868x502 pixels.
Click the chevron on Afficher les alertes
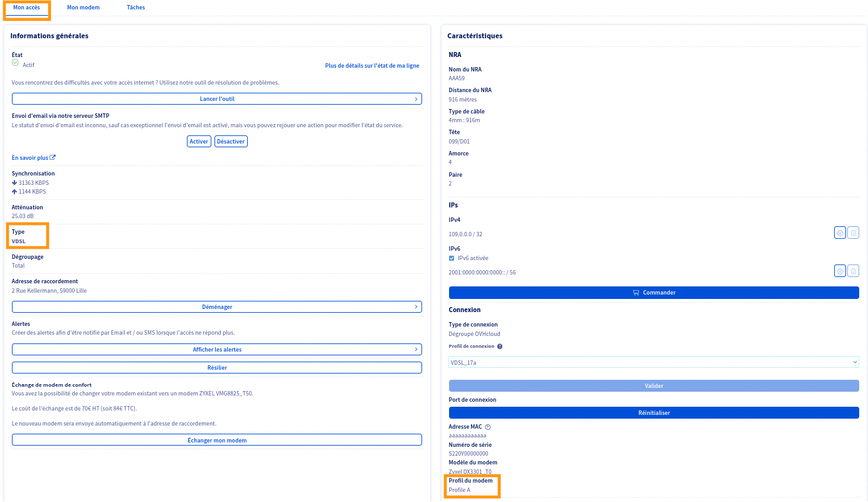tap(415, 349)
